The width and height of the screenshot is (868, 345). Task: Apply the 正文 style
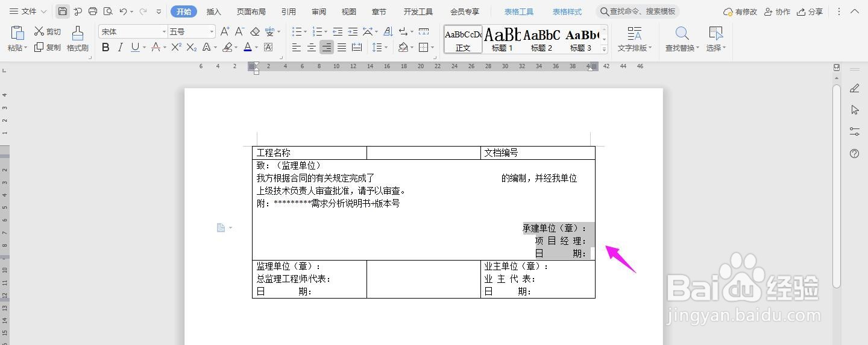tap(463, 39)
